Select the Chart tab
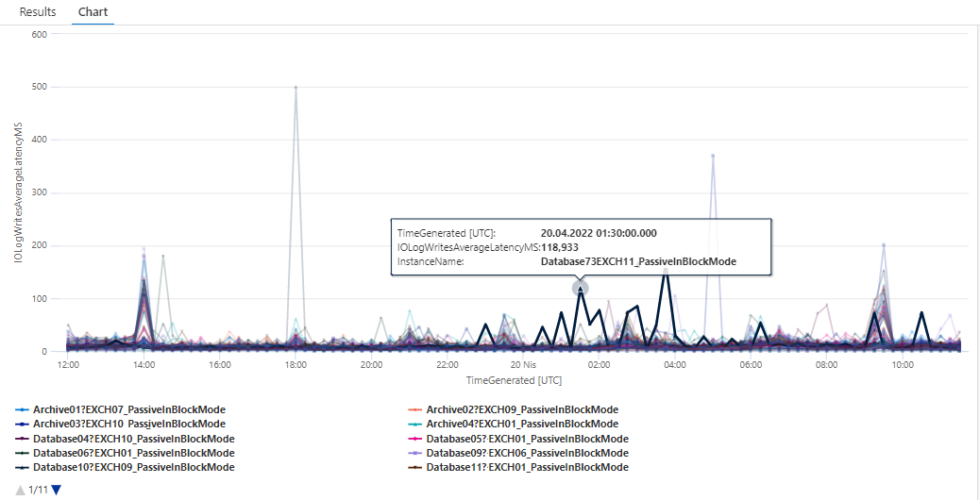 pos(93,12)
